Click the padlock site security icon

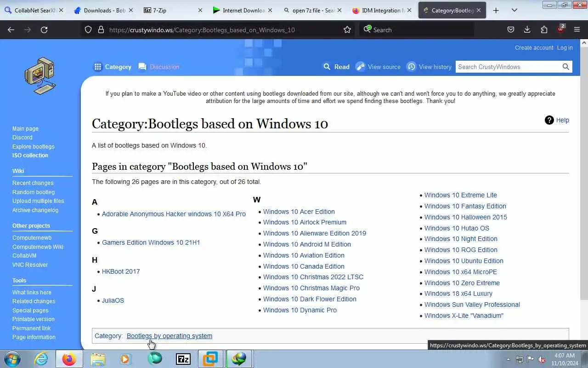[101, 29]
